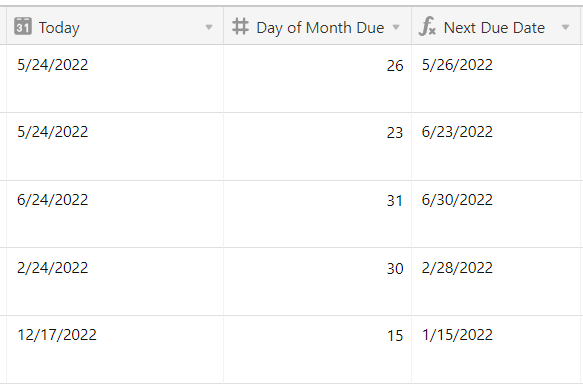Viewport: 583px width, 391px height.
Task: Select the Today column header label
Action: (59, 28)
